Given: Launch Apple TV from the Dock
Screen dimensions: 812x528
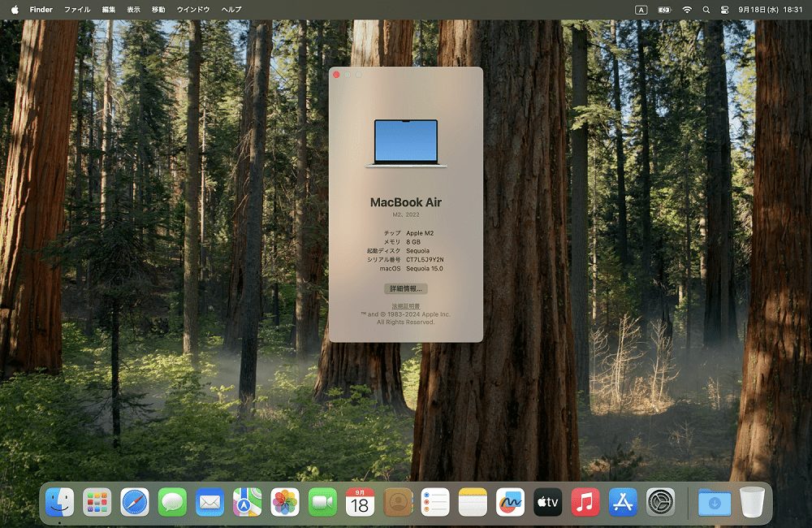Looking at the screenshot, I should coord(548,502).
